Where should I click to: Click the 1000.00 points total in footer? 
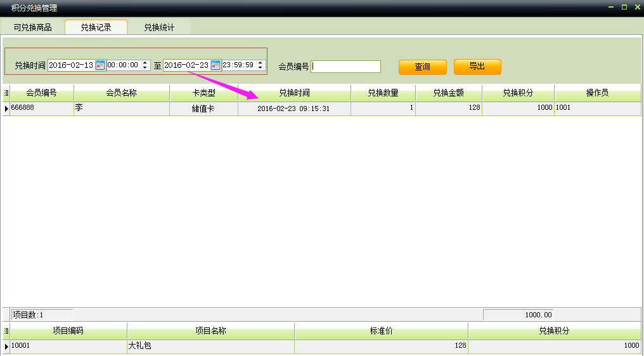point(518,315)
